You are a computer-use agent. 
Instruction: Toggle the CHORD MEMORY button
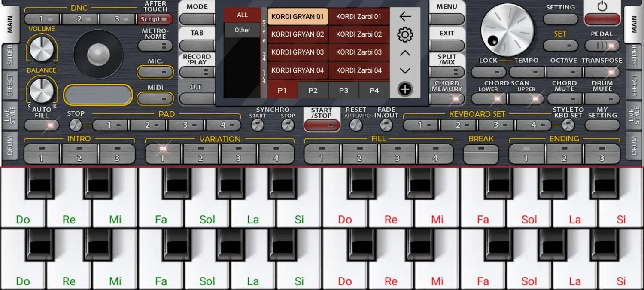447,99
